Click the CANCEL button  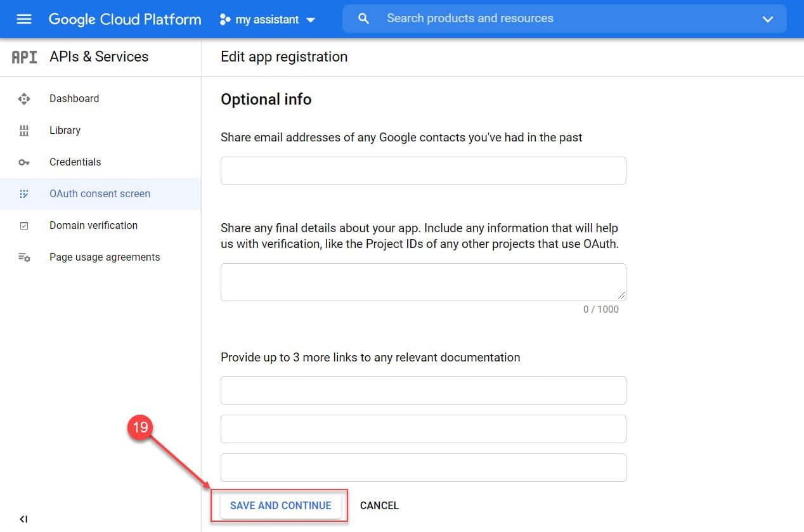(x=379, y=505)
